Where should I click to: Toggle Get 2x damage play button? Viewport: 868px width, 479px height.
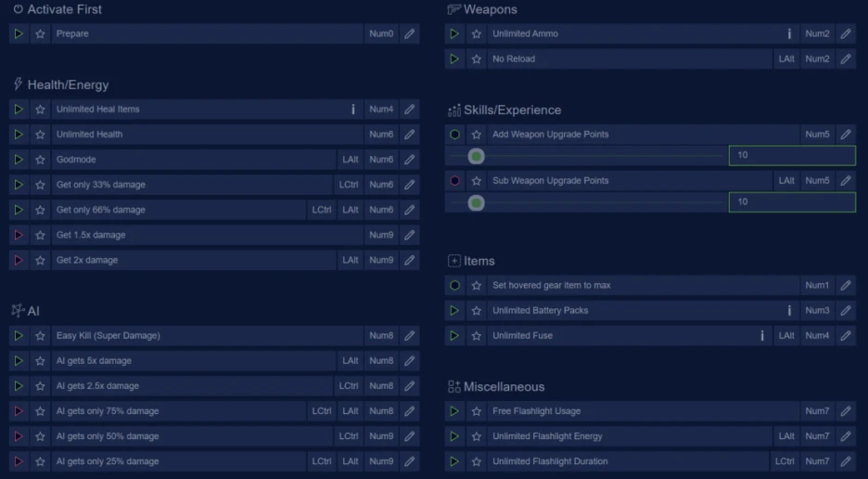point(19,261)
